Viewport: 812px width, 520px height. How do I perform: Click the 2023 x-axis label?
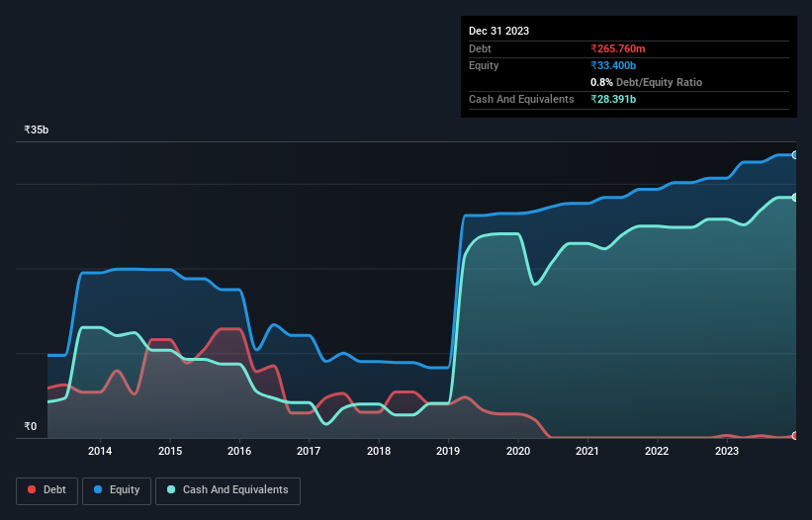[x=727, y=451]
